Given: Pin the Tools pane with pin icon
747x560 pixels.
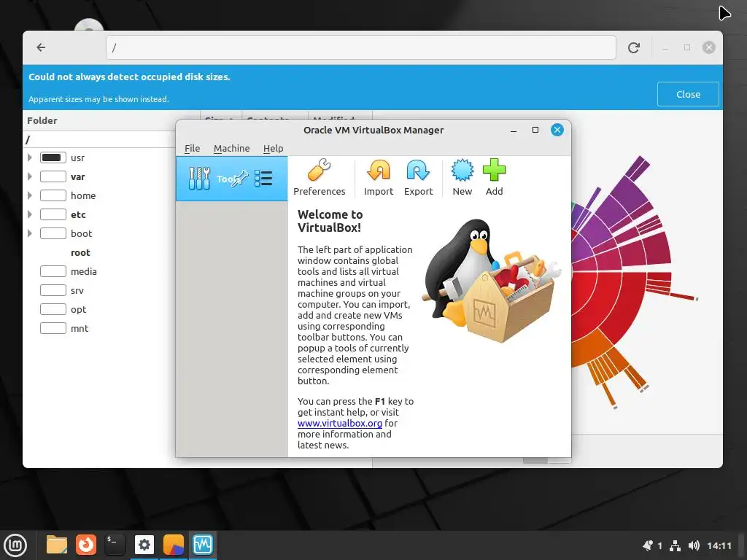Looking at the screenshot, I should [239, 178].
